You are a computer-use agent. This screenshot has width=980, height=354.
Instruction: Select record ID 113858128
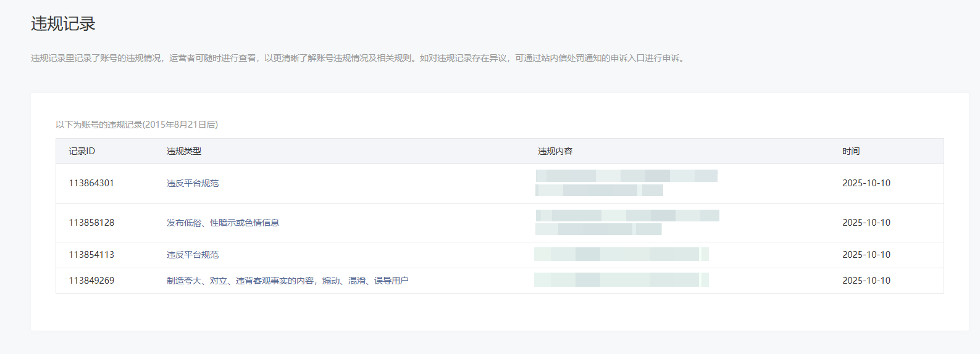click(91, 223)
